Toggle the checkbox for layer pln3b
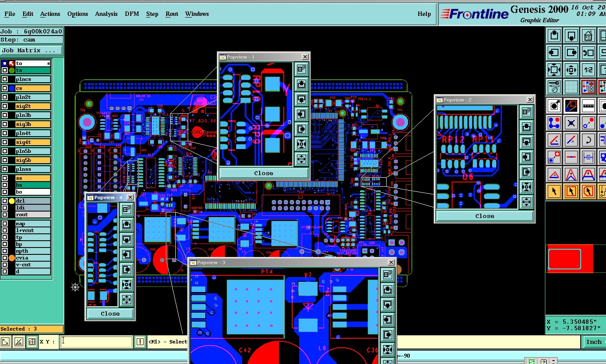Image resolution: width=606 pixels, height=364 pixels. pos(5,115)
